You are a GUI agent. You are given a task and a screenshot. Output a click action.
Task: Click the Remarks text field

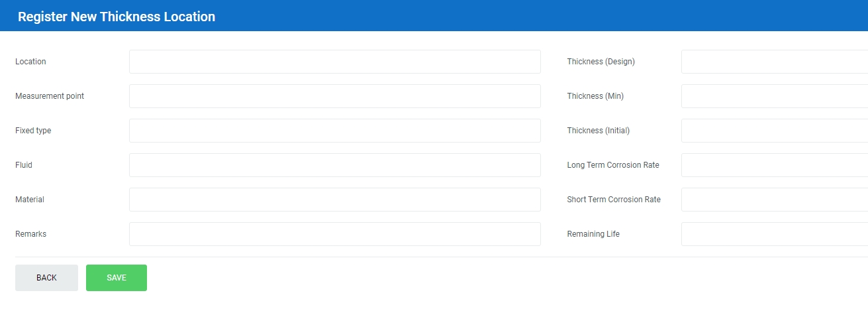pos(334,234)
